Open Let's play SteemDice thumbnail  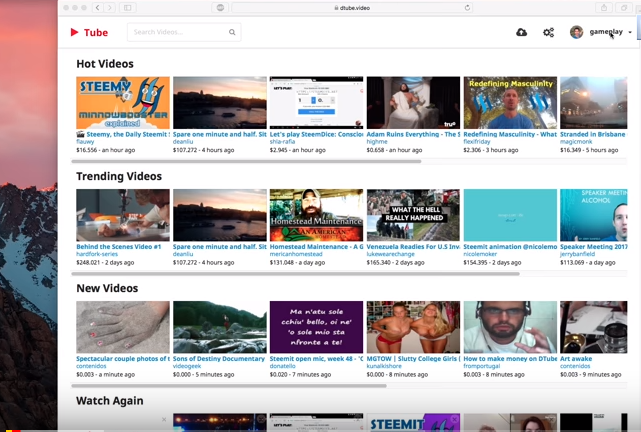tap(316, 103)
